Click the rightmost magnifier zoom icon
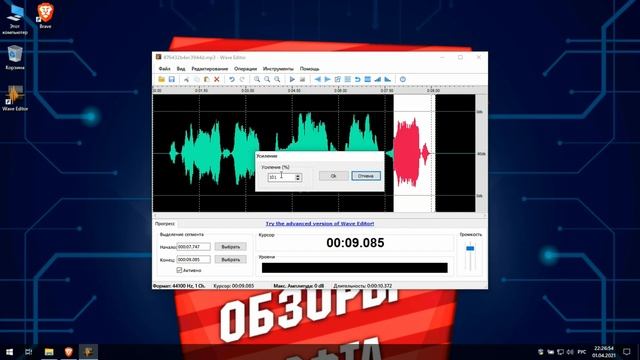The width and height of the screenshot is (640, 360). click(x=277, y=79)
